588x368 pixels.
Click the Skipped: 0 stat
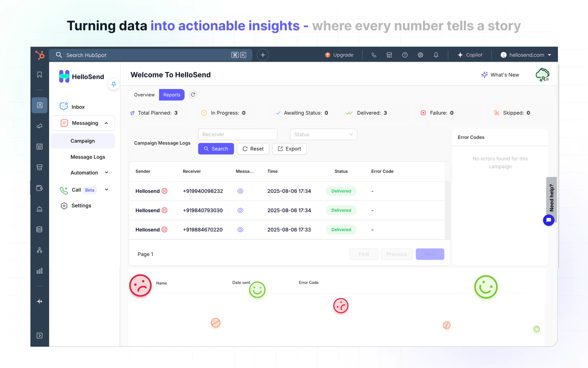[x=512, y=113]
